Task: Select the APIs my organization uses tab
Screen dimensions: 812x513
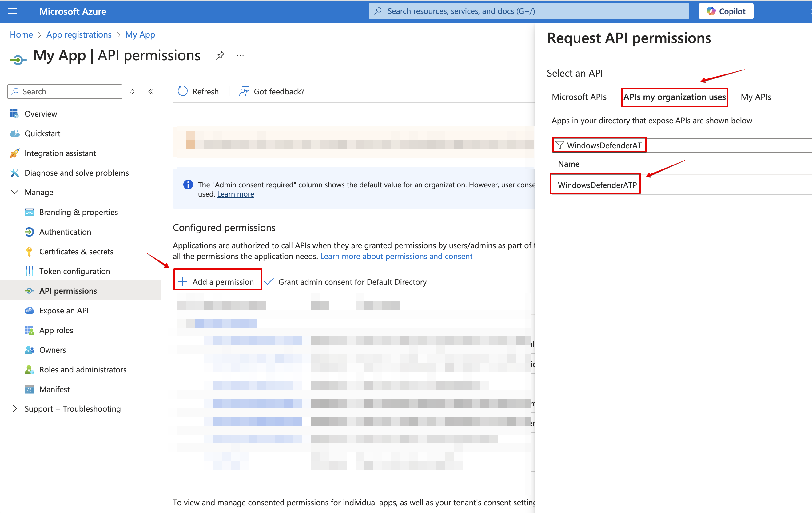Action: [674, 96]
